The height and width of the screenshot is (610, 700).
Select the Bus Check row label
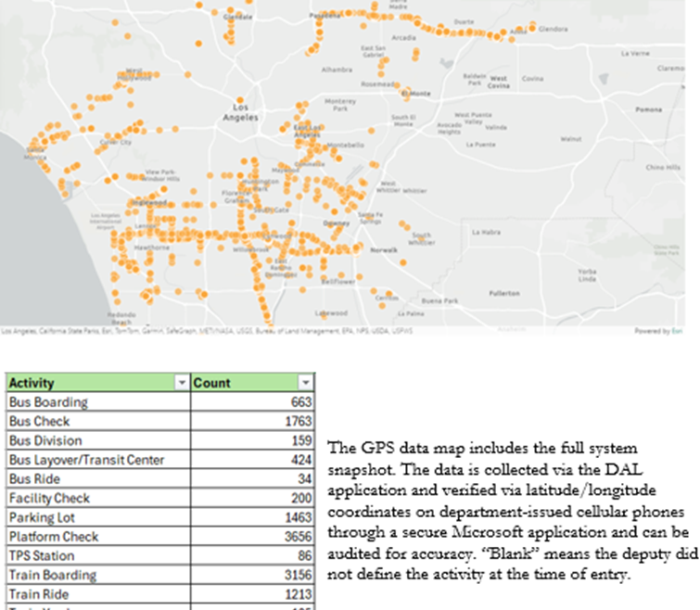click(39, 422)
